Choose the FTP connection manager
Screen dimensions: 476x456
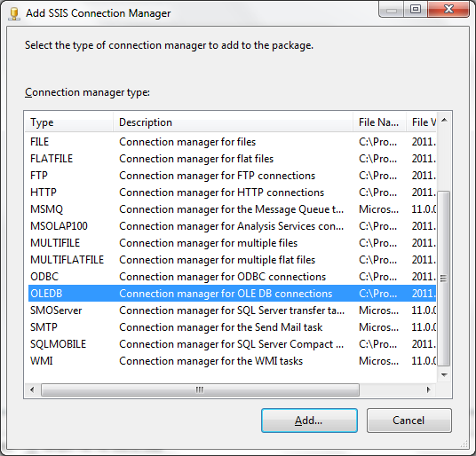click(232, 176)
